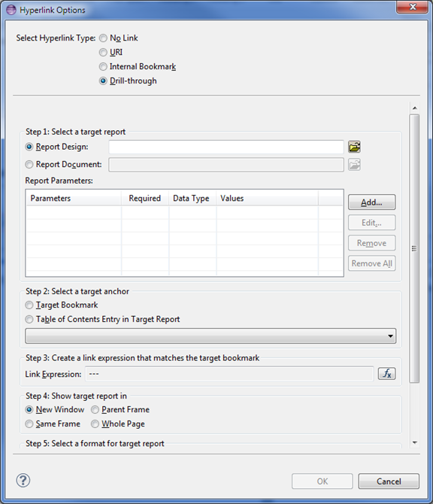Choose Table of Contents Entry in Target Report
Screen dimensions: 433x504
(x=29, y=319)
